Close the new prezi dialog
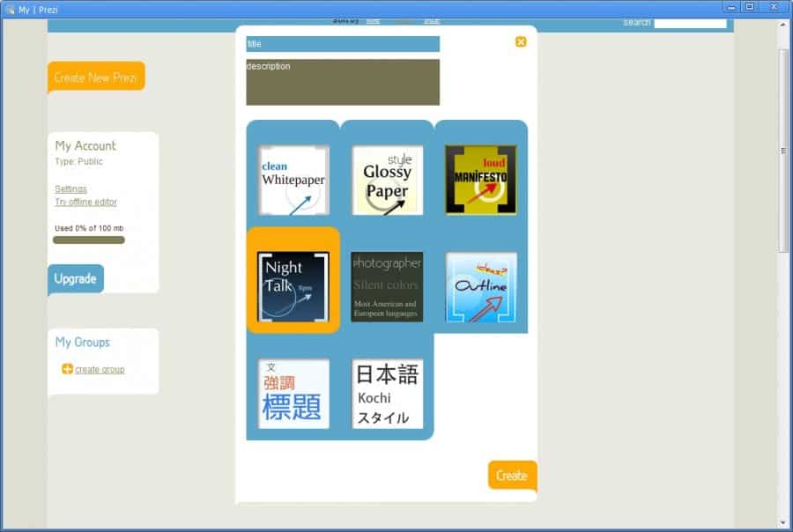 [521, 42]
